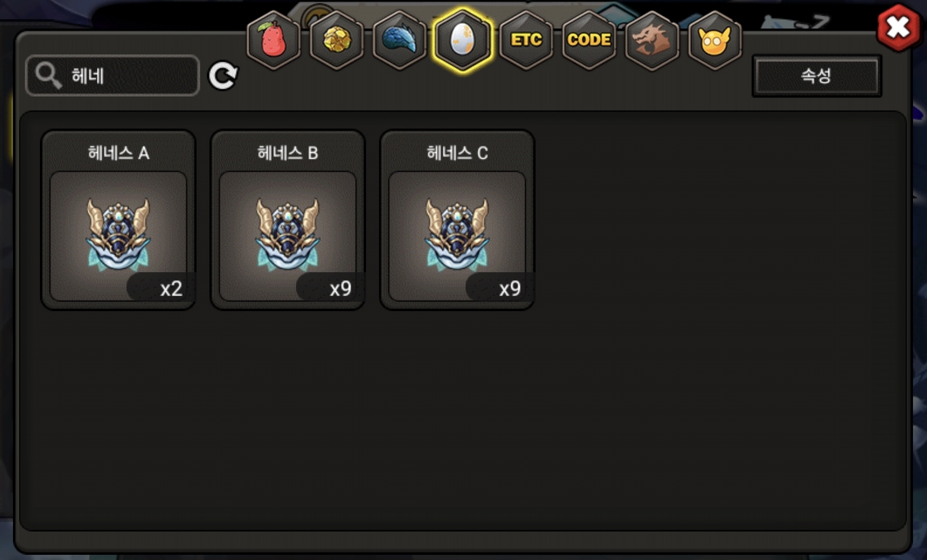Click the x2 count on 헤네스 A
The height and width of the screenshot is (560, 927).
tap(171, 288)
